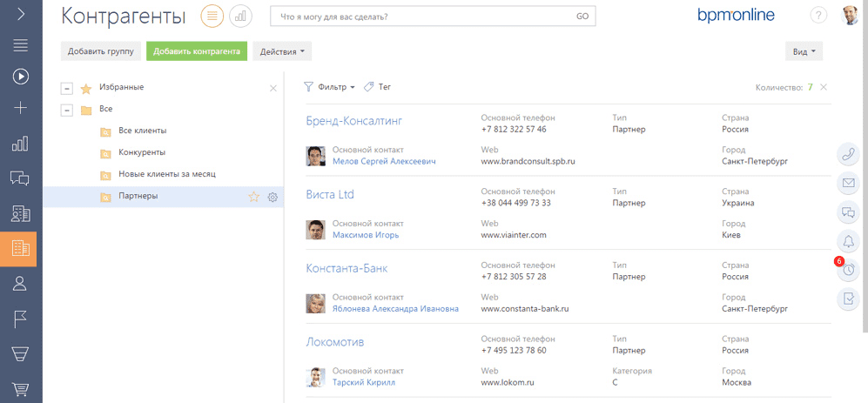Expand the left sidebar with chevron arrow
The height and width of the screenshot is (403, 868).
click(21, 15)
